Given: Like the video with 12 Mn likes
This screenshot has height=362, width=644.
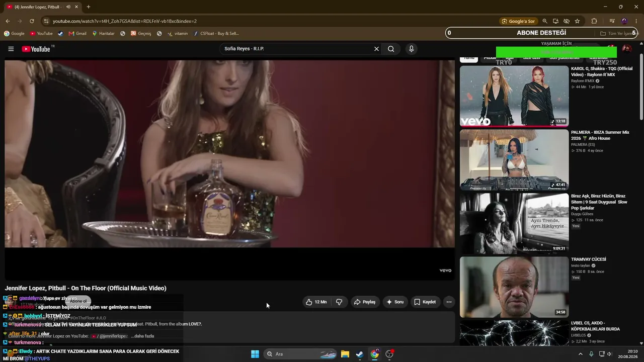Looking at the screenshot, I should (316, 302).
